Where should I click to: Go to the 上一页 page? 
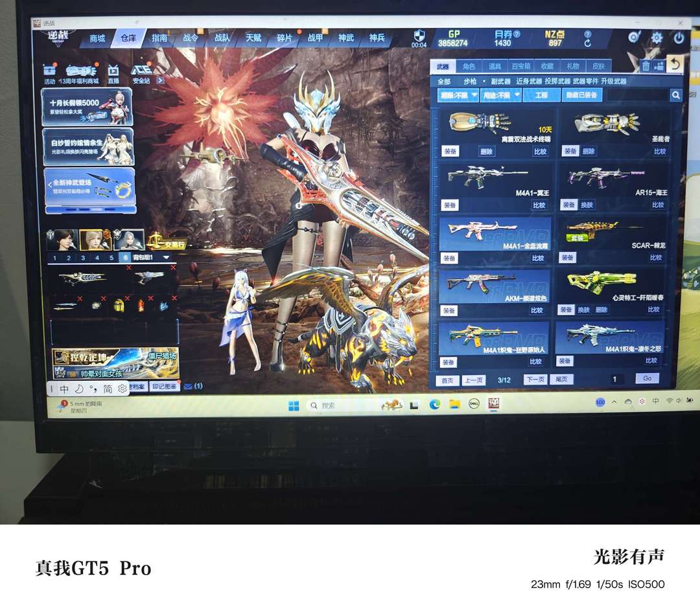pos(474,380)
